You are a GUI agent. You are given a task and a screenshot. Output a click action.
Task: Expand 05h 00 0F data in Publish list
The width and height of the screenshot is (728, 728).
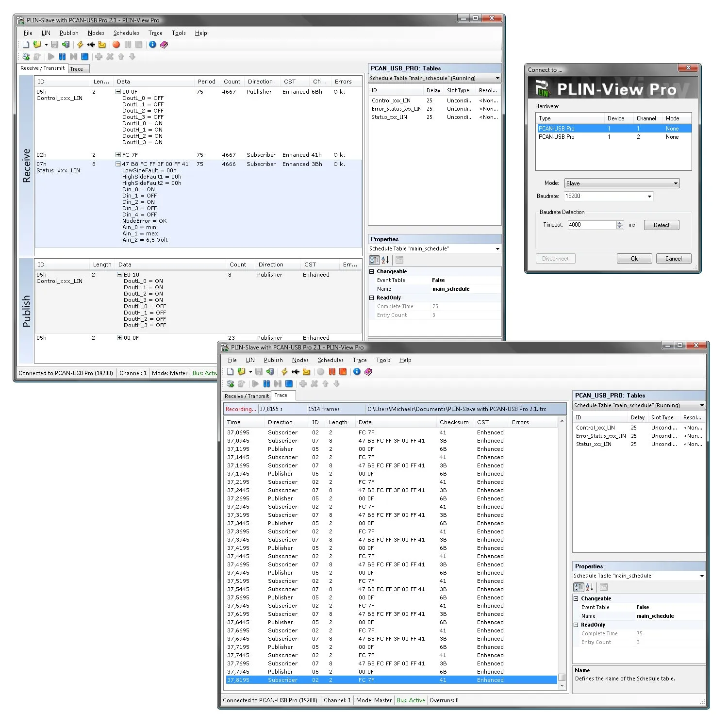coord(119,338)
